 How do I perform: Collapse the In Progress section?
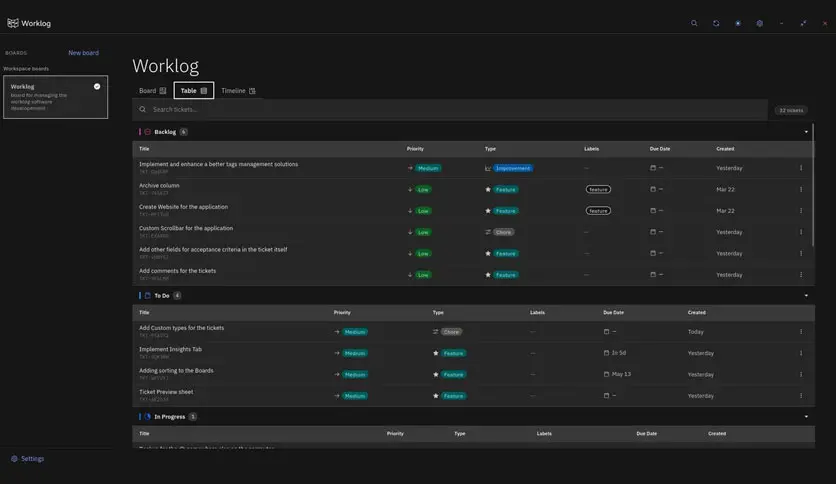pos(806,417)
